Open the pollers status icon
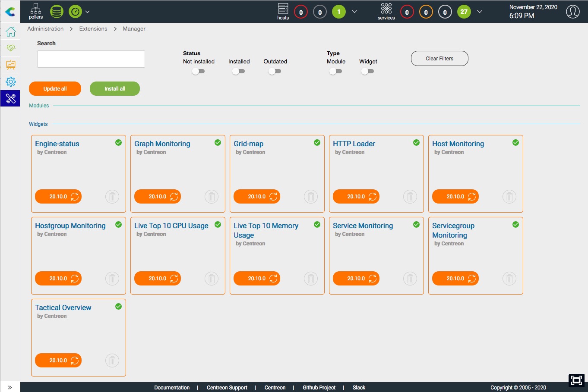This screenshot has width=588, height=392. point(36,11)
